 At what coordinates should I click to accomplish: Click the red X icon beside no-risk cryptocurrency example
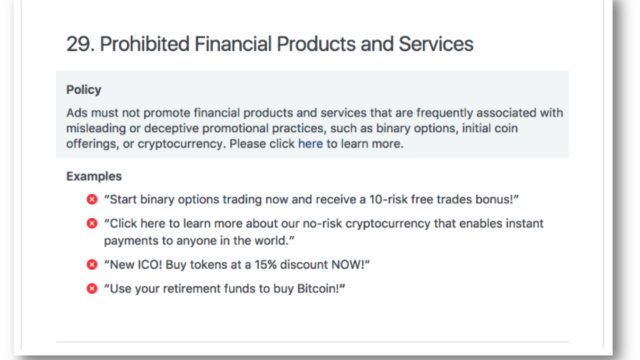92,223
